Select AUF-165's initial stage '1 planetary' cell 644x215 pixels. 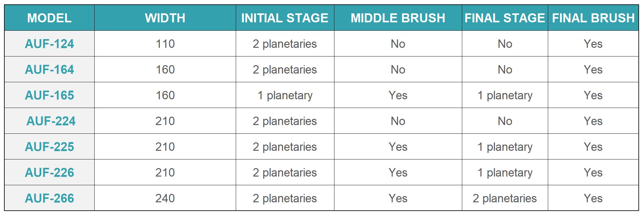click(x=285, y=95)
